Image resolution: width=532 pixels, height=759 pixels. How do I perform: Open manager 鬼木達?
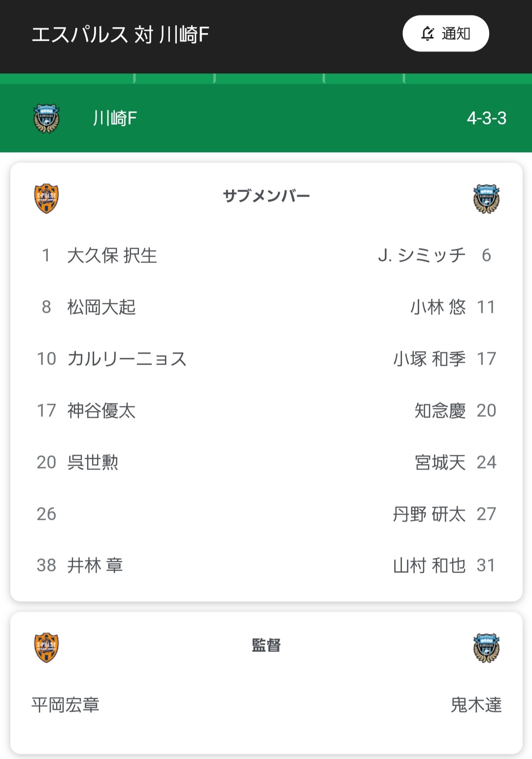(x=476, y=705)
